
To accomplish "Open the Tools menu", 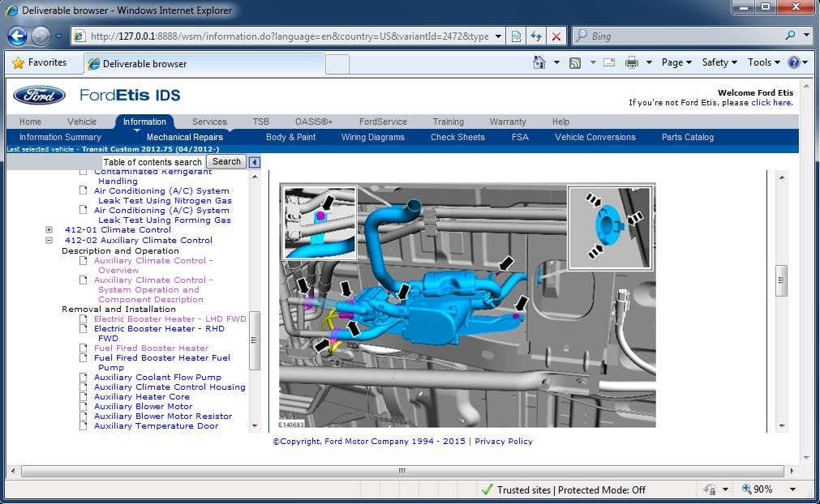I will (x=763, y=62).
